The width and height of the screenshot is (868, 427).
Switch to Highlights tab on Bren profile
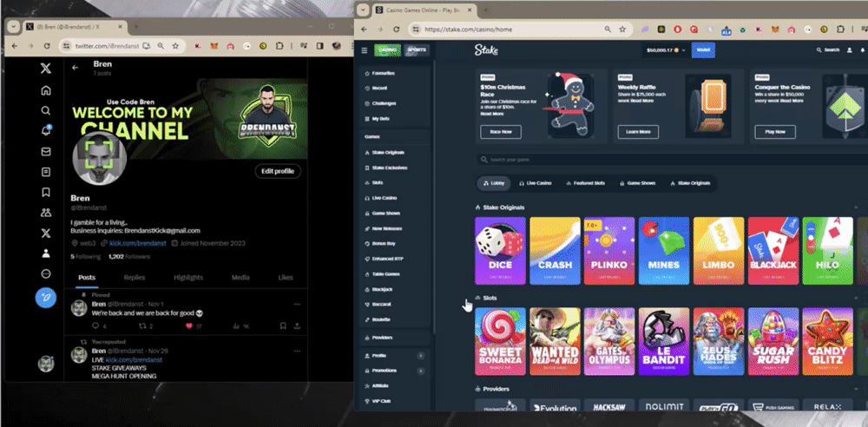[x=188, y=278]
